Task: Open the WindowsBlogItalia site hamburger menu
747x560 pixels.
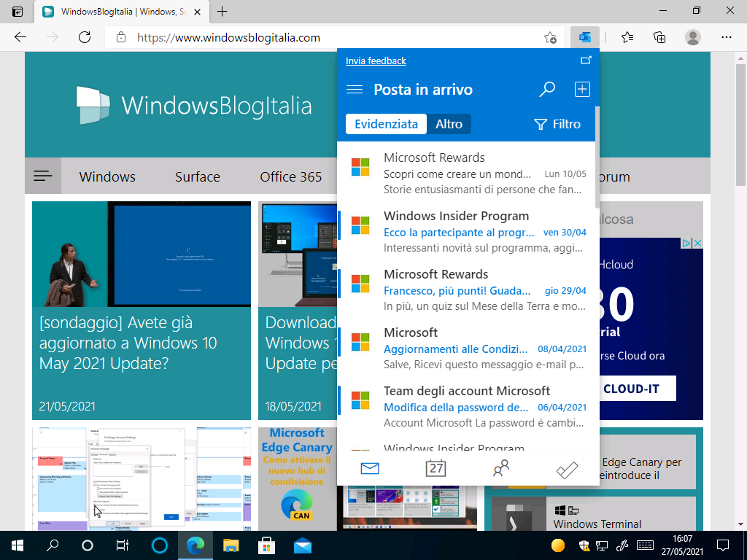Action: [43, 176]
